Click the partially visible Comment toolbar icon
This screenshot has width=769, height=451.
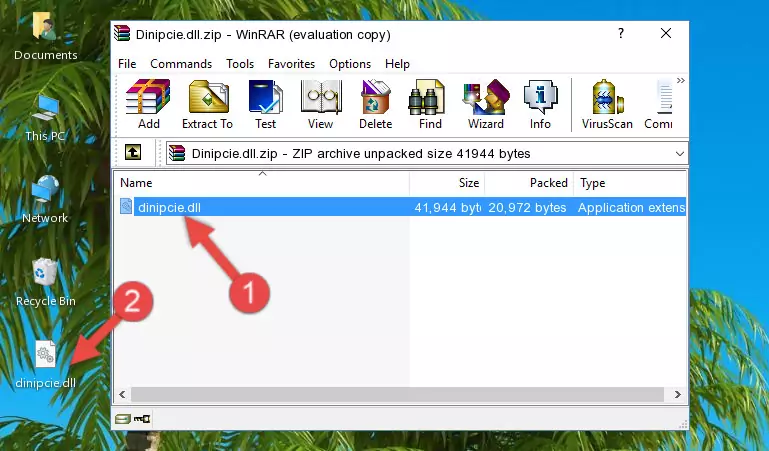click(659, 104)
